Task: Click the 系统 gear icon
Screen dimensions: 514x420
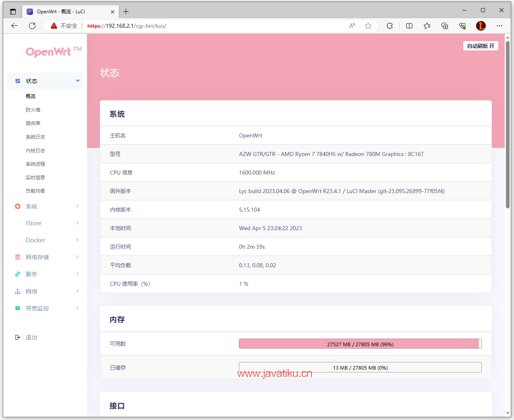Action: point(18,206)
